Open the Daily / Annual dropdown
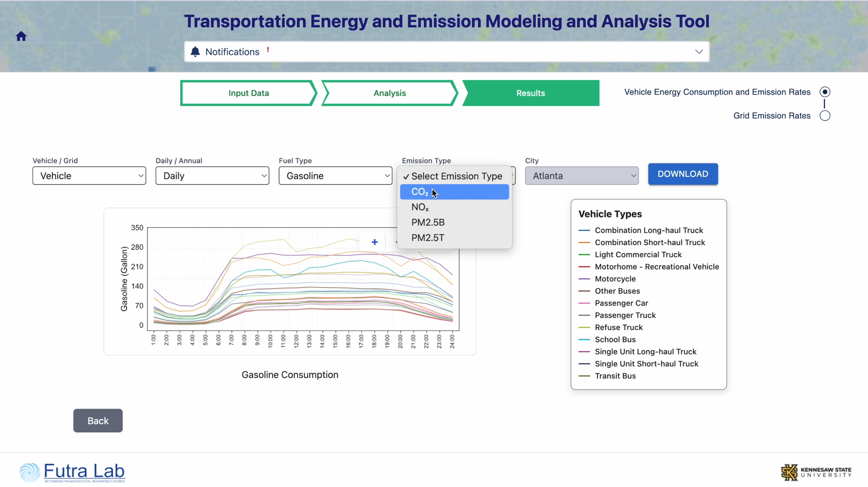 (212, 176)
